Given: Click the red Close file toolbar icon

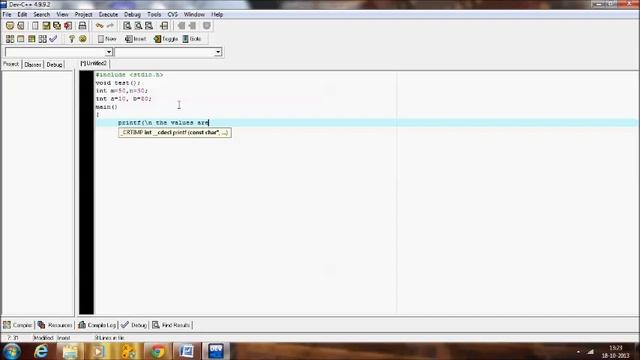Looking at the screenshot, I should click(68, 26).
